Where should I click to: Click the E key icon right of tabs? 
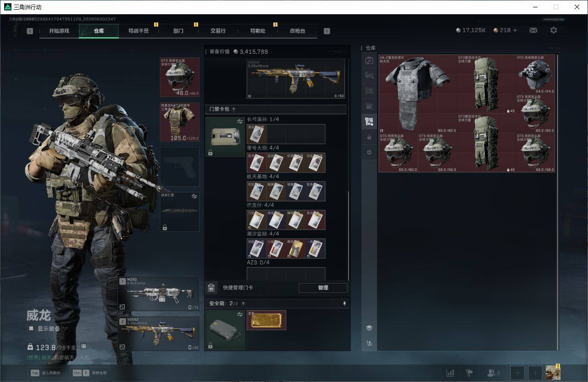coord(327,31)
